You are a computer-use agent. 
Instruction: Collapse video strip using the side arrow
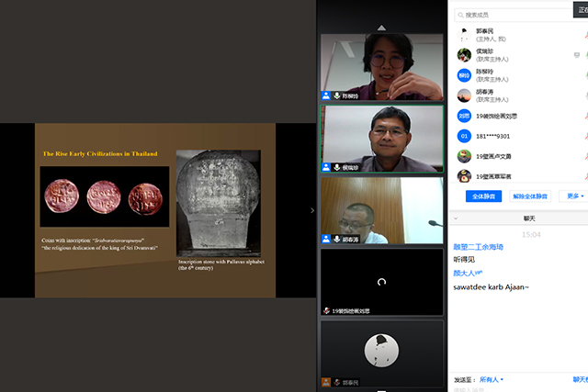click(x=311, y=210)
